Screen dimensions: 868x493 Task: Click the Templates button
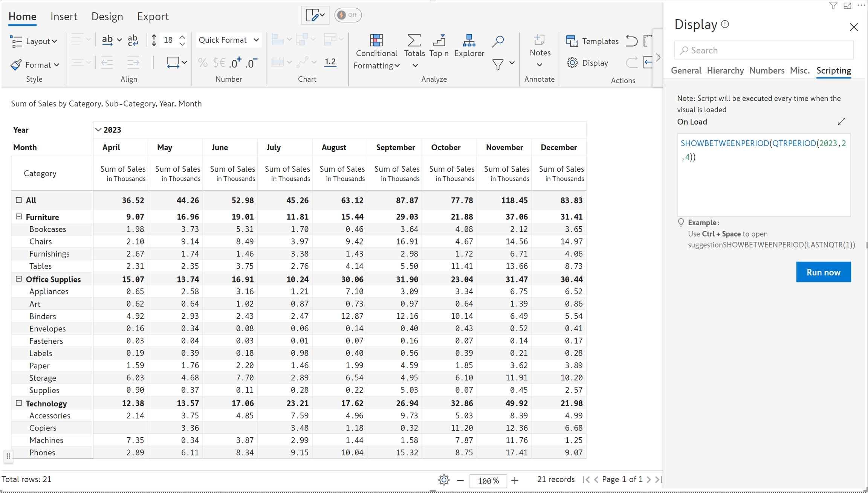click(592, 41)
